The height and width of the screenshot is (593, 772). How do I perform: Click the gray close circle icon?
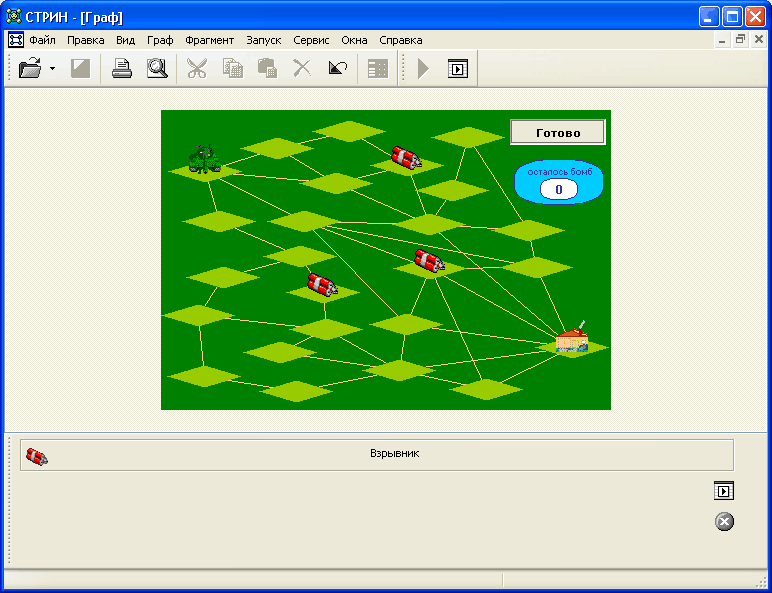pos(724,522)
